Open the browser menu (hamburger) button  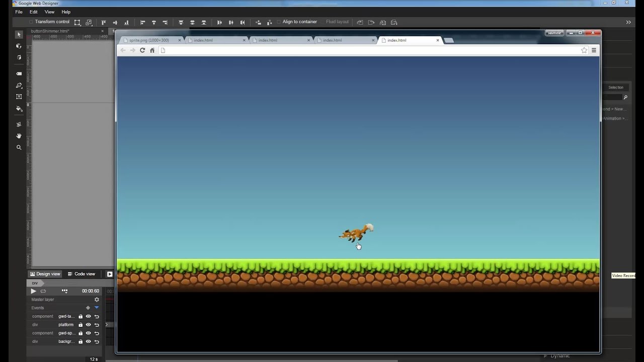tap(594, 50)
